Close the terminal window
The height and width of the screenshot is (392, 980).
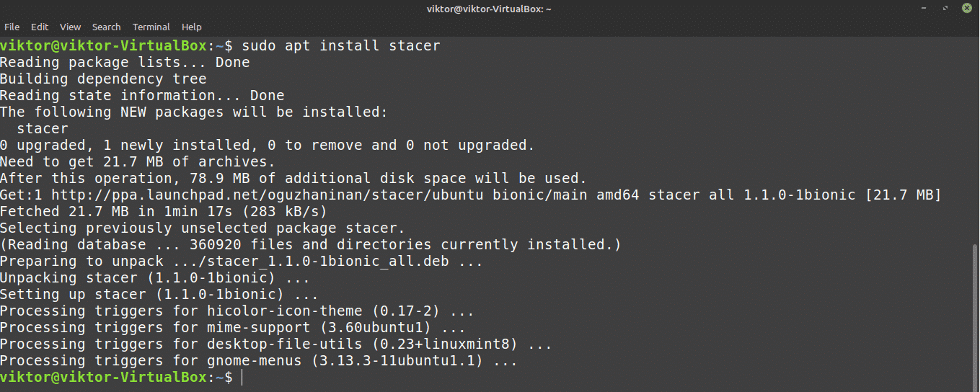tap(965, 9)
